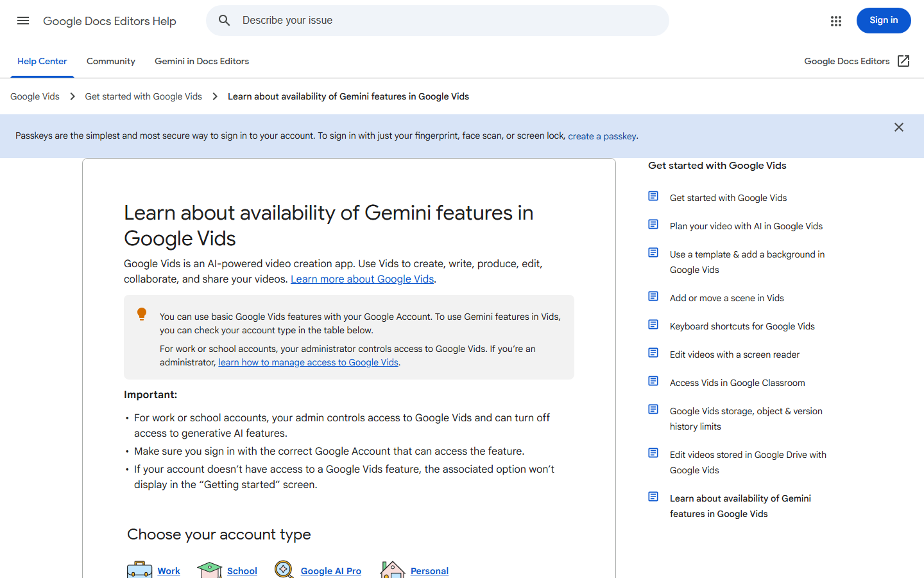Open Add or move a scene in Vids
The height and width of the screenshot is (578, 924).
727,298
